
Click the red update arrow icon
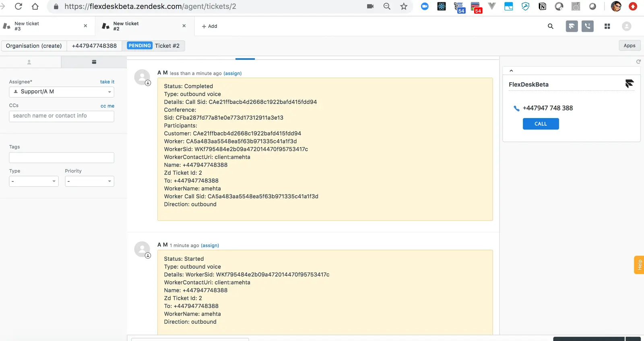(x=633, y=6)
